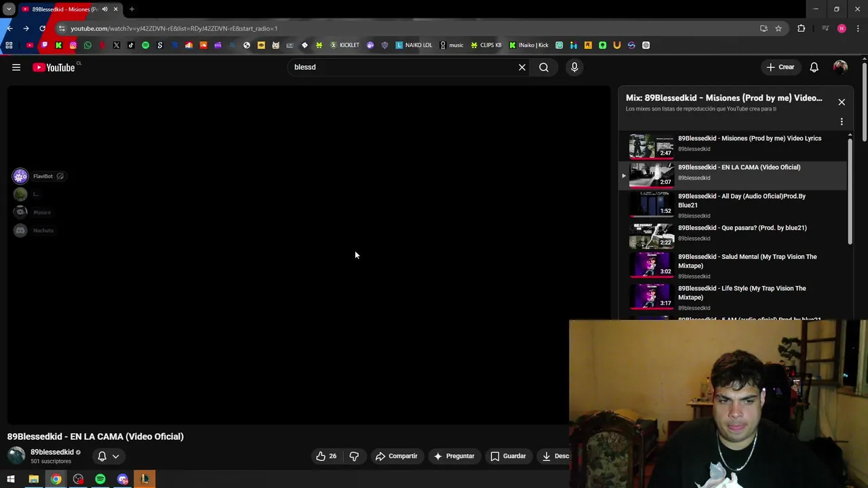Click the video player area
Image resolution: width=868 pixels, height=488 pixels.
coord(309,254)
